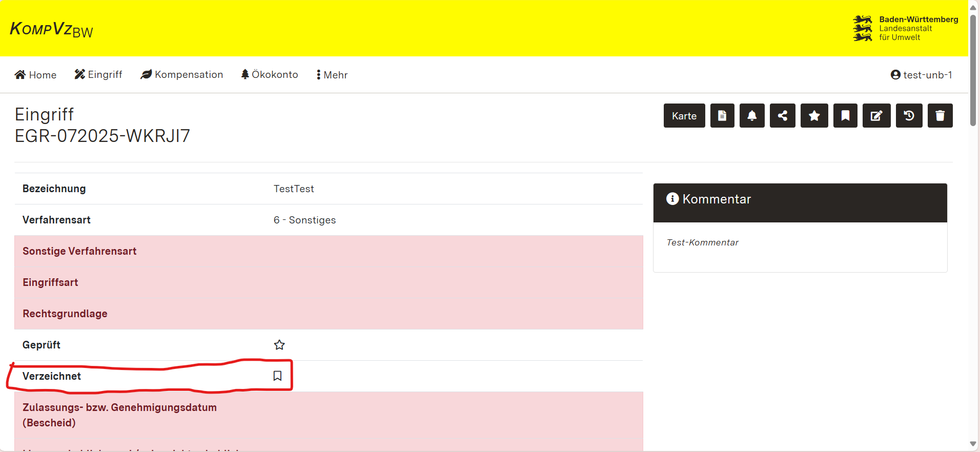This screenshot has width=980, height=452.
Task: Expand the Mehr menu
Action: click(332, 75)
